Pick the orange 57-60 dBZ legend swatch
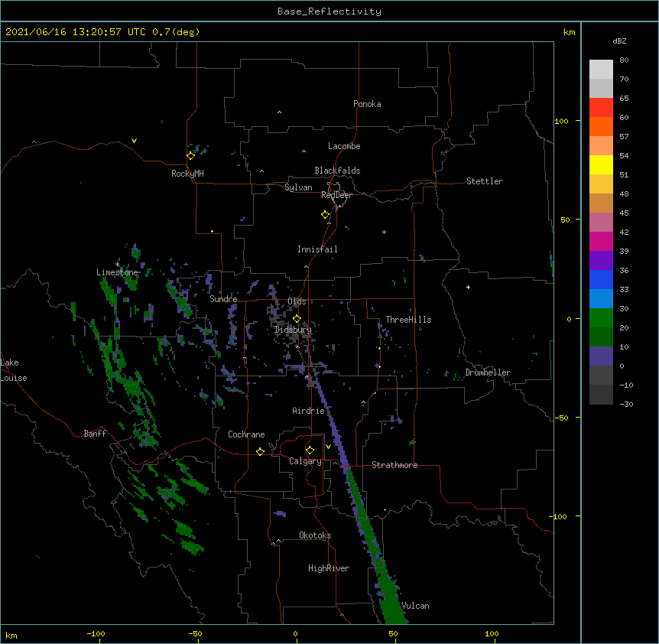 pos(601,126)
